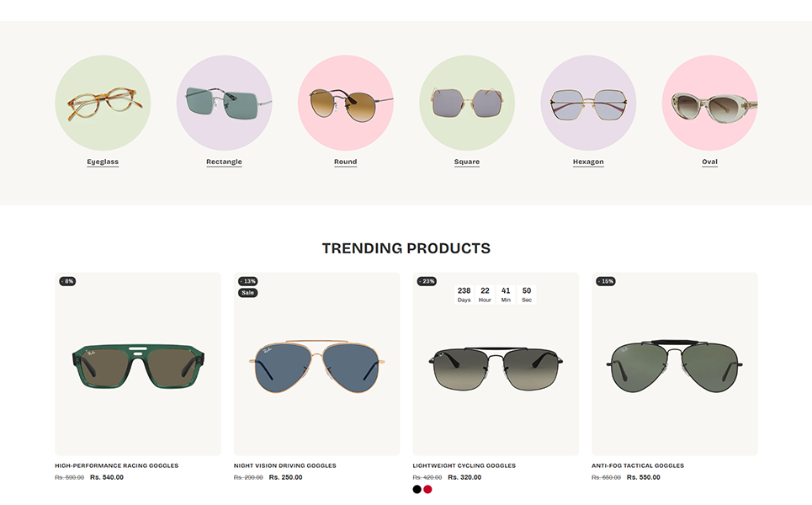Open High-Performance Racing Goggles title
812x505 pixels.
(x=116, y=465)
